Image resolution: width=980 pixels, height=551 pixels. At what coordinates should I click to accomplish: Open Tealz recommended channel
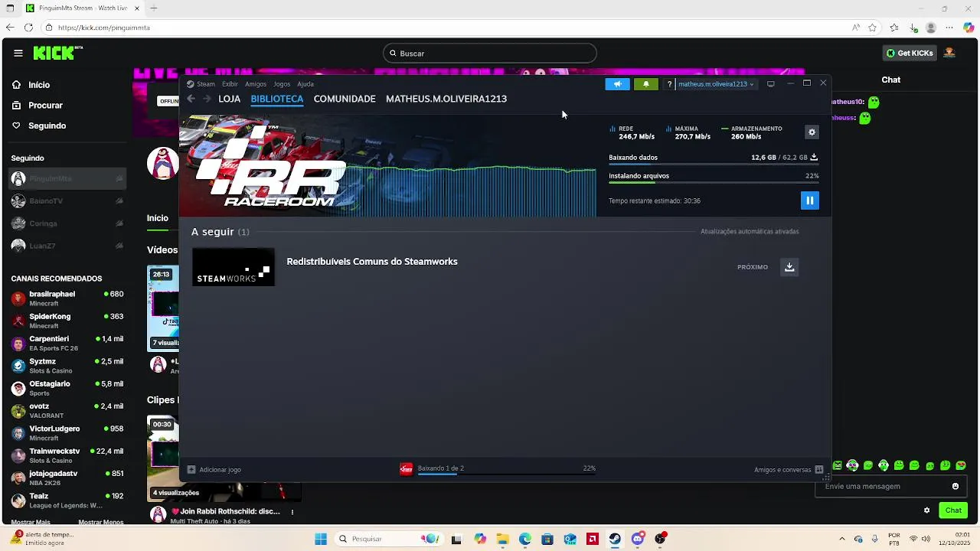[x=68, y=500]
